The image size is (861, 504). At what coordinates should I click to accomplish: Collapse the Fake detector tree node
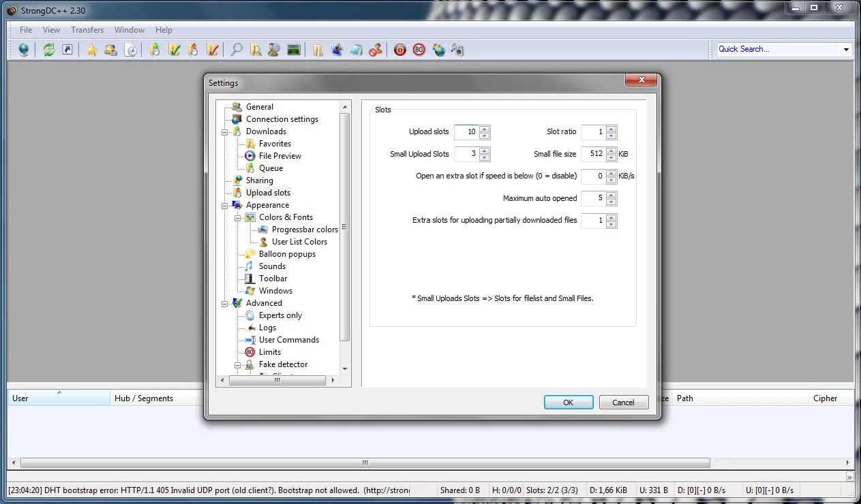pos(238,364)
